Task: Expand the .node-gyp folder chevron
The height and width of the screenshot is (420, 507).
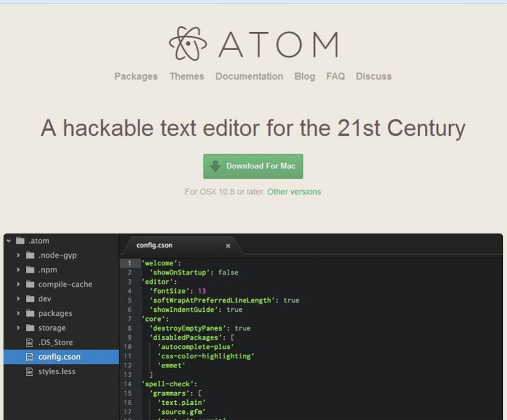Action: point(18,255)
